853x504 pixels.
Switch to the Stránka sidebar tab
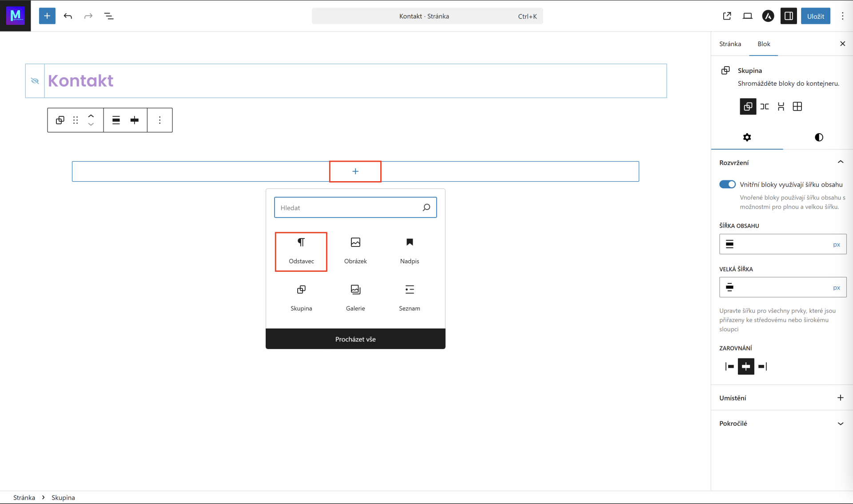(730, 44)
